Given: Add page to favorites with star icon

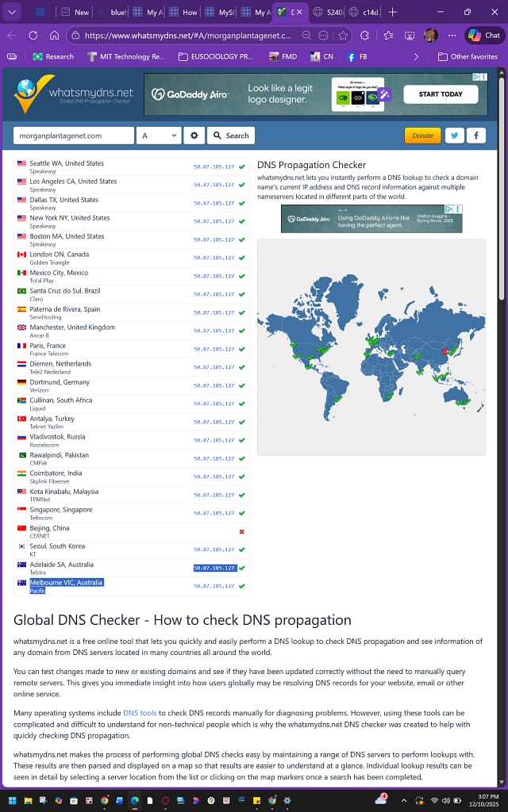Looking at the screenshot, I should (344, 36).
